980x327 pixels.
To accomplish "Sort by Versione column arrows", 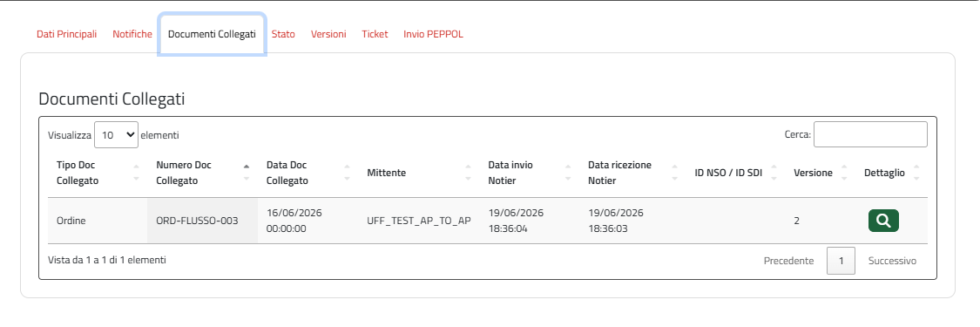I will click(844, 173).
